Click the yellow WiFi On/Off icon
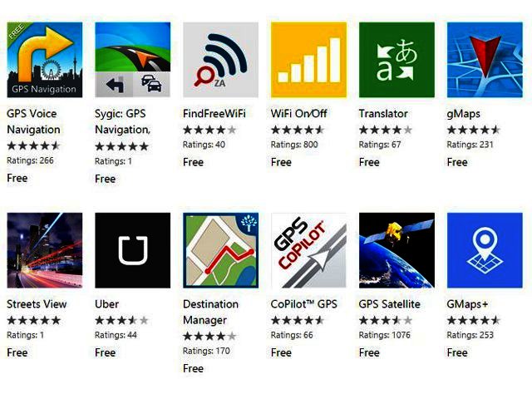532x399 pixels. [308, 60]
